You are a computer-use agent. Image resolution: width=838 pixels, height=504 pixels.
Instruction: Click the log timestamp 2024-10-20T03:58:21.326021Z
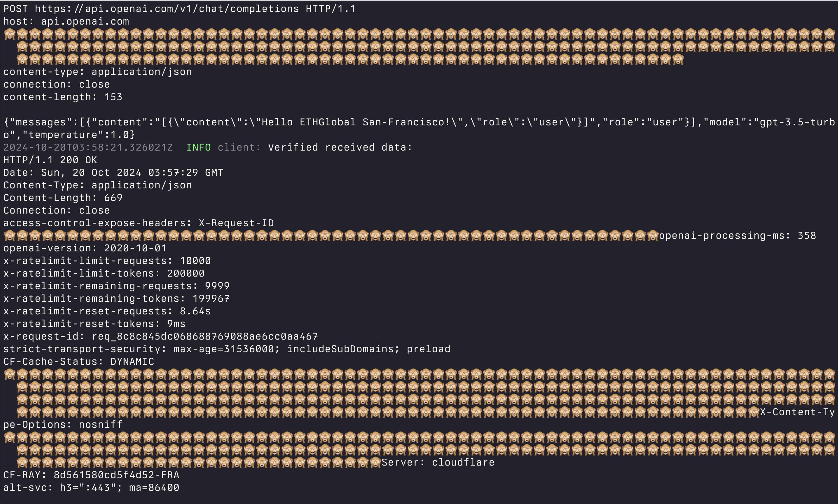(x=88, y=147)
